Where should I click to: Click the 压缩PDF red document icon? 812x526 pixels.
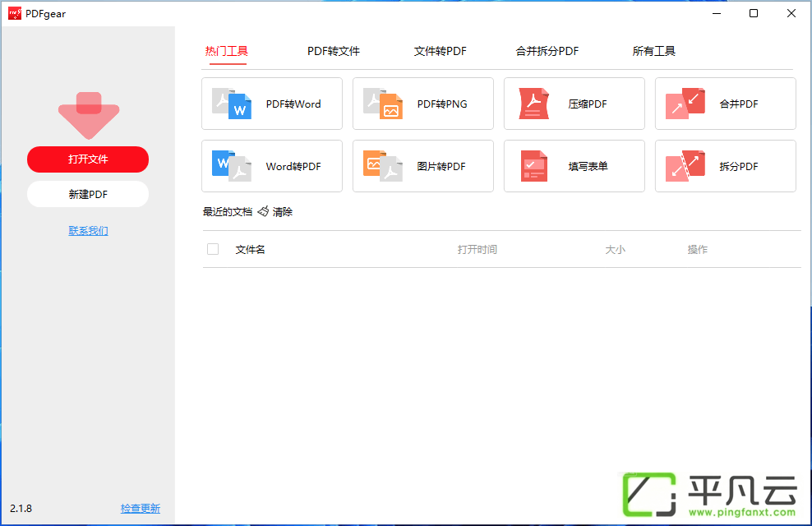[534, 104]
